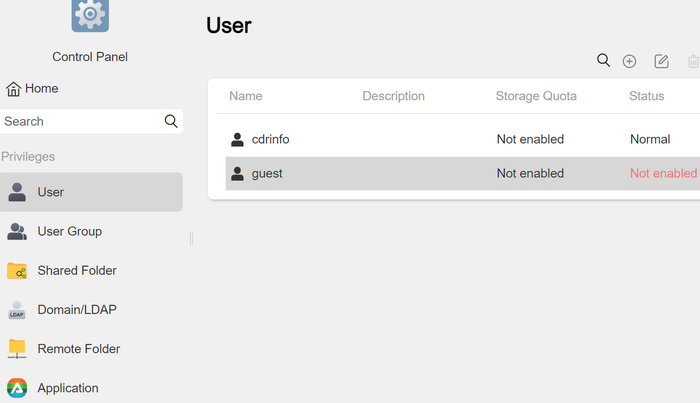
Task: Open the Remote Folder settings
Action: coord(78,349)
